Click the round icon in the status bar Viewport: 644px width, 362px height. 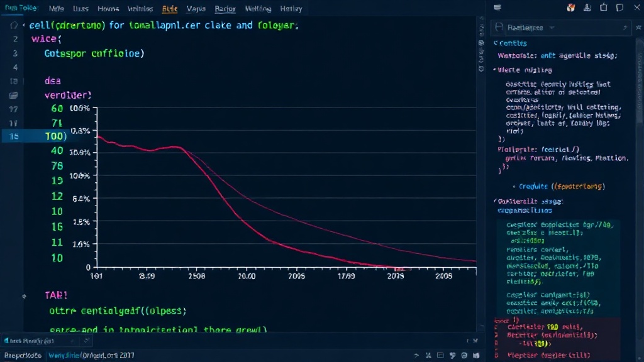pos(464,356)
